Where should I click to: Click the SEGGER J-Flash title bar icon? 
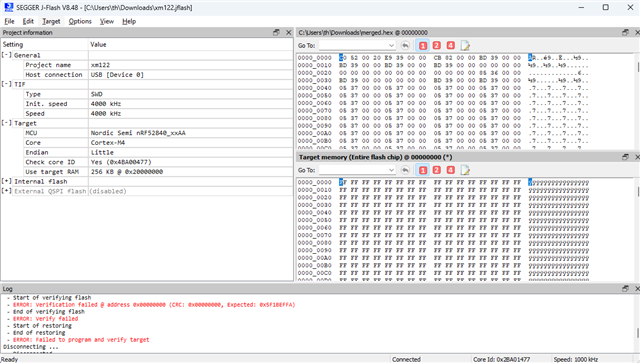[9, 7]
